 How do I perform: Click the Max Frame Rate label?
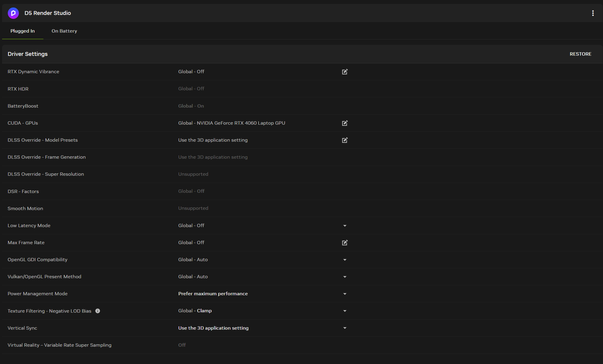click(26, 243)
